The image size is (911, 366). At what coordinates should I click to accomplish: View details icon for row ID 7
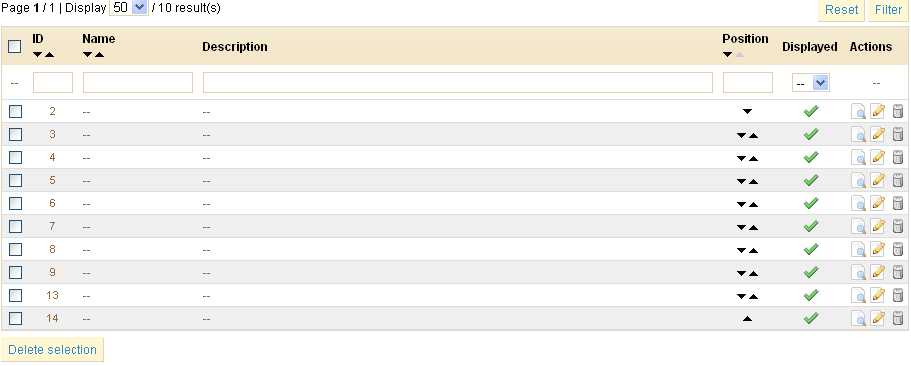[858, 226]
